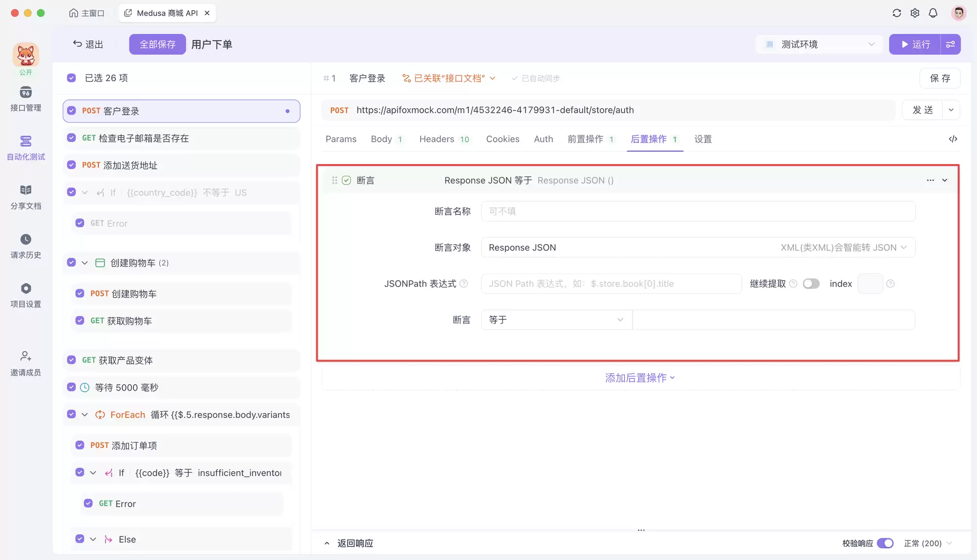Click the 运行 button

click(x=914, y=44)
